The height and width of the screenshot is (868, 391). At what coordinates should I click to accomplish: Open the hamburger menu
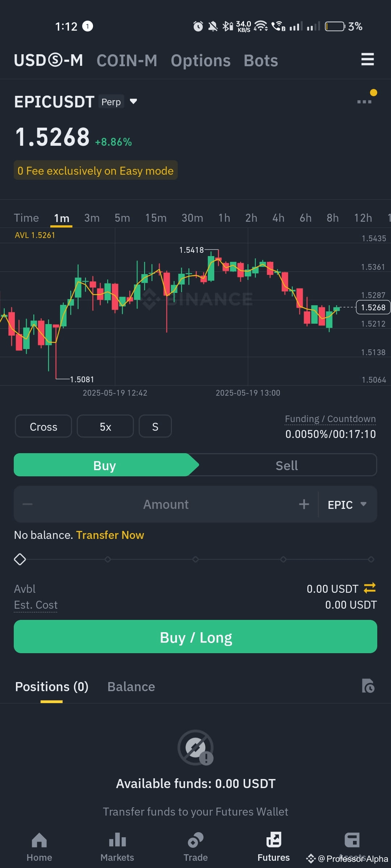tap(367, 59)
